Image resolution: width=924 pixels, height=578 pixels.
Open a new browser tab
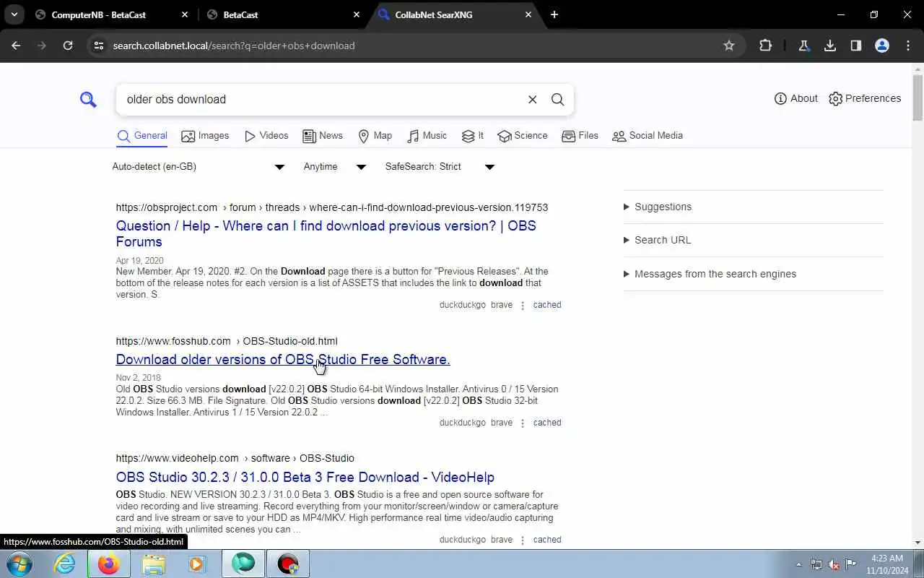[x=554, y=14]
